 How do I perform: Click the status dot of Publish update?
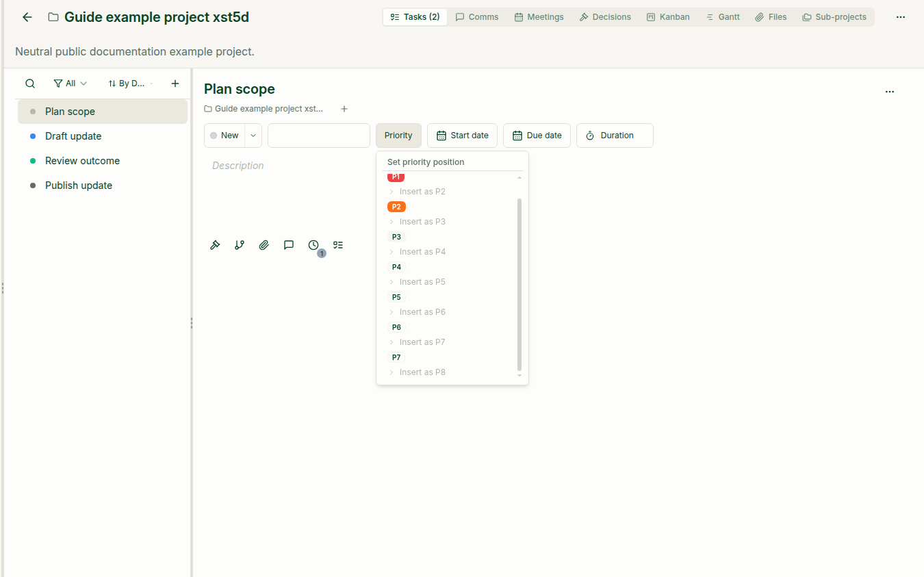pos(33,185)
